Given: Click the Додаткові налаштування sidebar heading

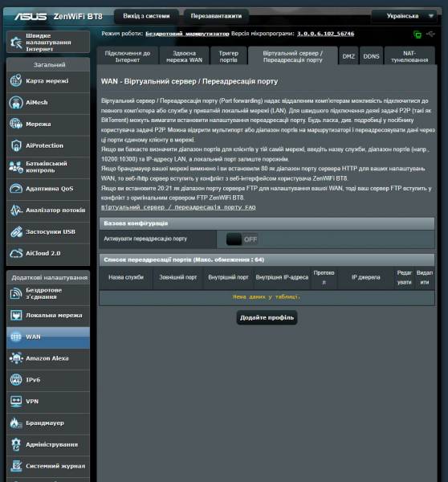Looking at the screenshot, I should (x=49, y=278).
